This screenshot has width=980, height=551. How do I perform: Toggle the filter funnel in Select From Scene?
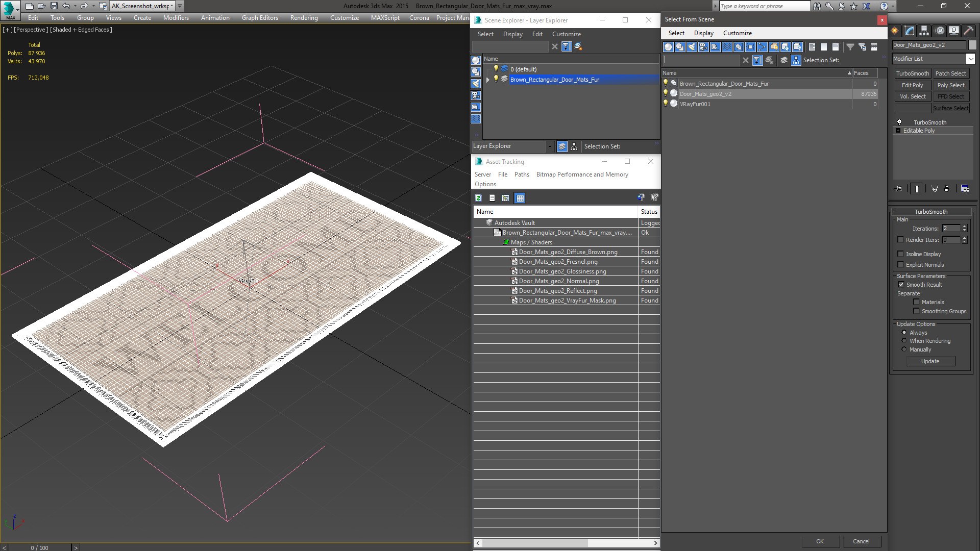(x=850, y=47)
